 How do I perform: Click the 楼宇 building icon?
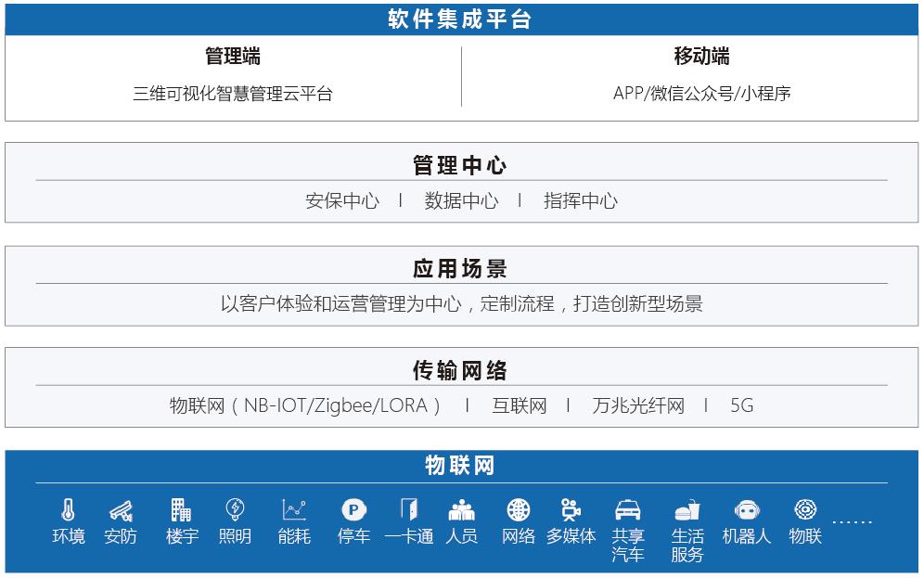[182, 509]
